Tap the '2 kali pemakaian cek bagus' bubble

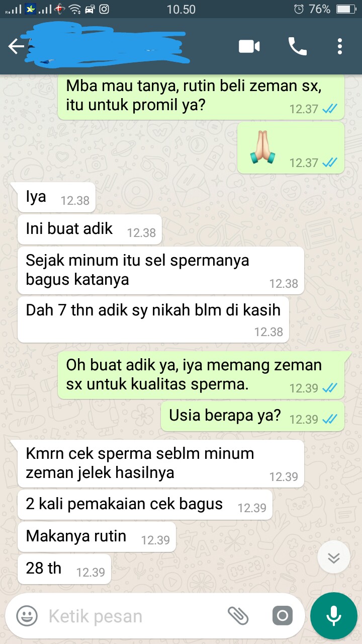click(x=145, y=505)
